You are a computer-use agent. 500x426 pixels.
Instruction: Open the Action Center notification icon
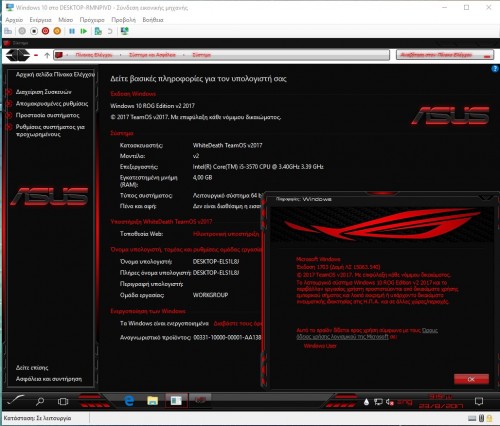tap(479, 401)
